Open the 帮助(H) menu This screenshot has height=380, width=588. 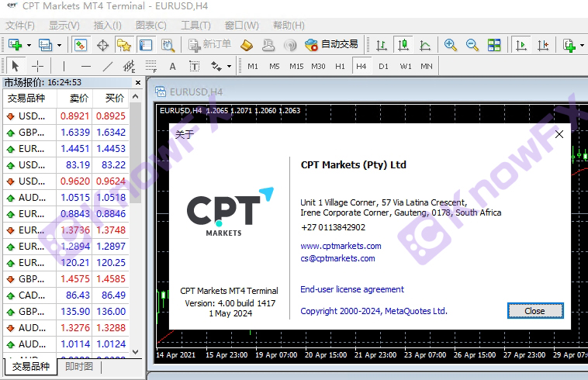tap(289, 26)
